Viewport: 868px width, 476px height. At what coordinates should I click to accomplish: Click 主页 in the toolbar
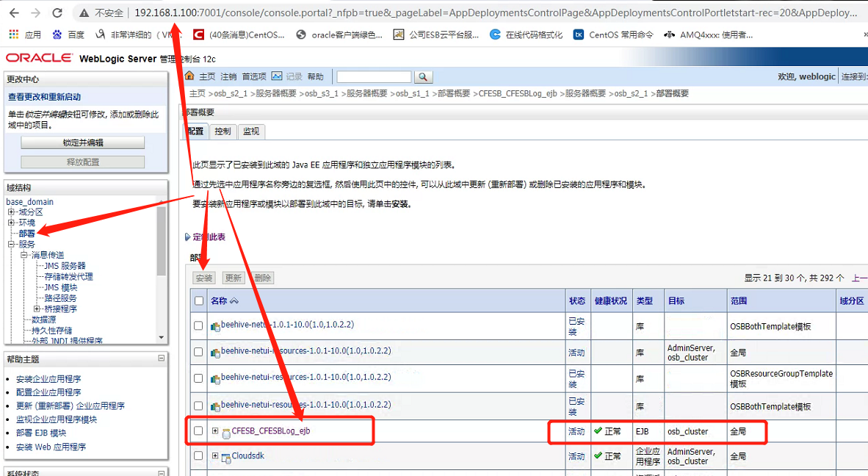click(207, 76)
